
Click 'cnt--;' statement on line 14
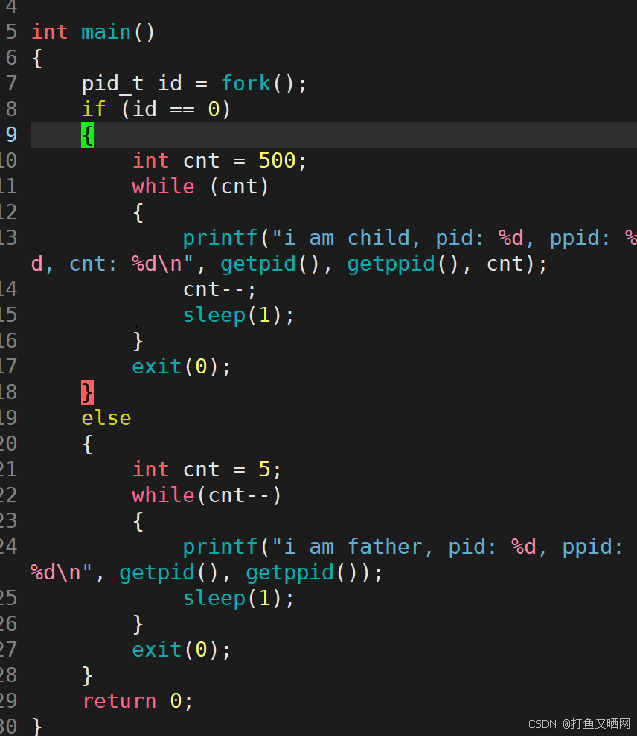coord(220,290)
